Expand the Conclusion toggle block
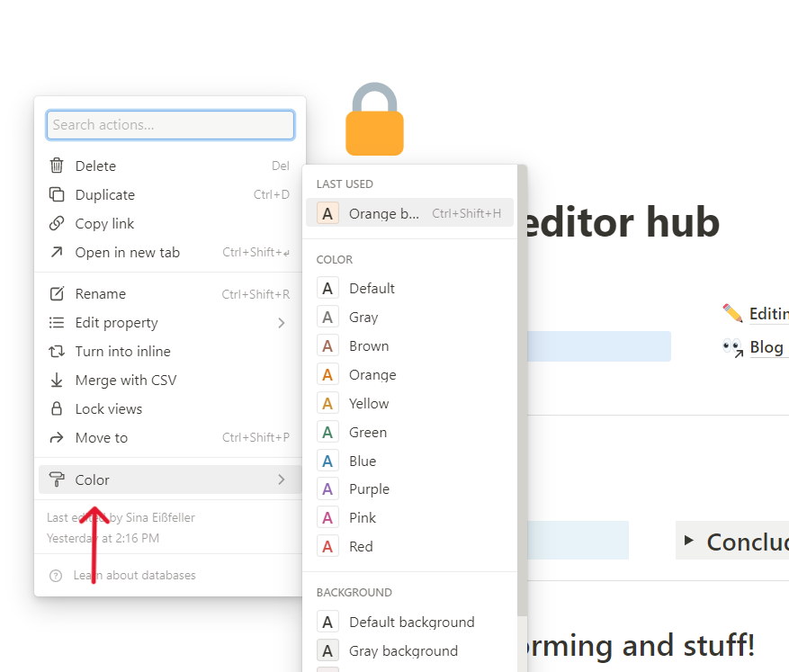Viewport: 789px width, 672px height. coord(686,541)
